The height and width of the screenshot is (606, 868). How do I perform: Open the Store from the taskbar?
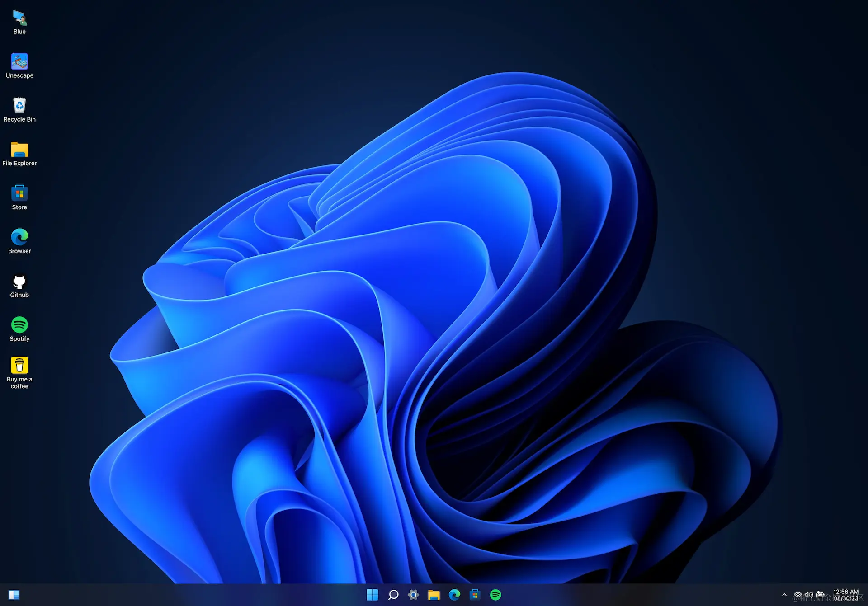475,595
